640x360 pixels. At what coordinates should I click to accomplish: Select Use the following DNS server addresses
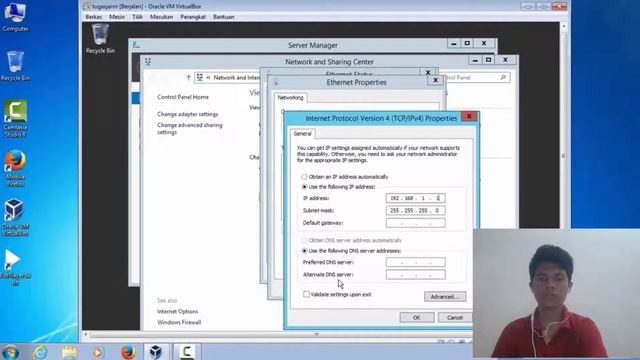pyautogui.click(x=304, y=251)
